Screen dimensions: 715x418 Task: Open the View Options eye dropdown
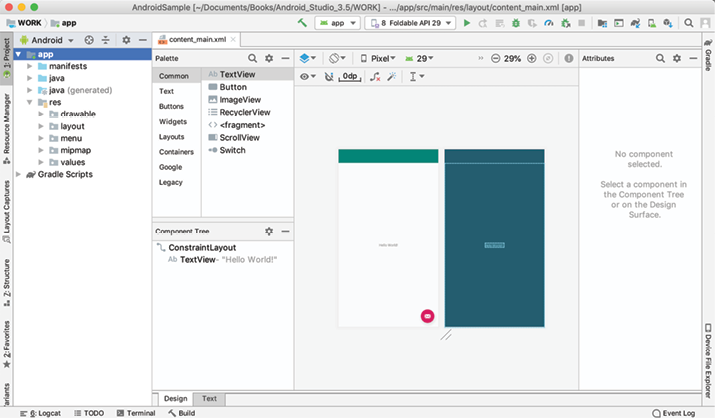pyautogui.click(x=308, y=77)
